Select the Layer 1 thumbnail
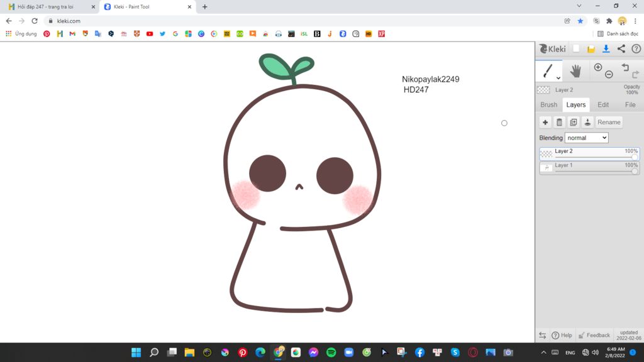The width and height of the screenshot is (644, 362). pos(547,167)
